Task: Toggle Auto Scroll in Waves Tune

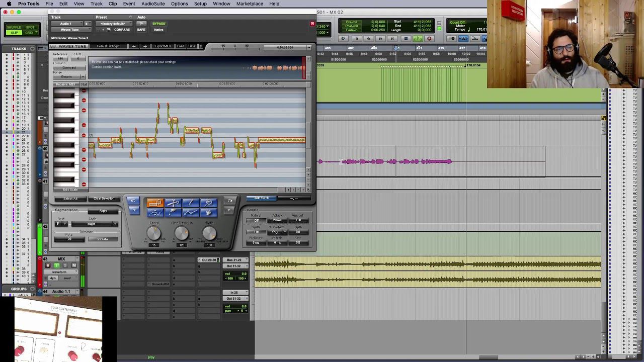Action: click(x=261, y=198)
